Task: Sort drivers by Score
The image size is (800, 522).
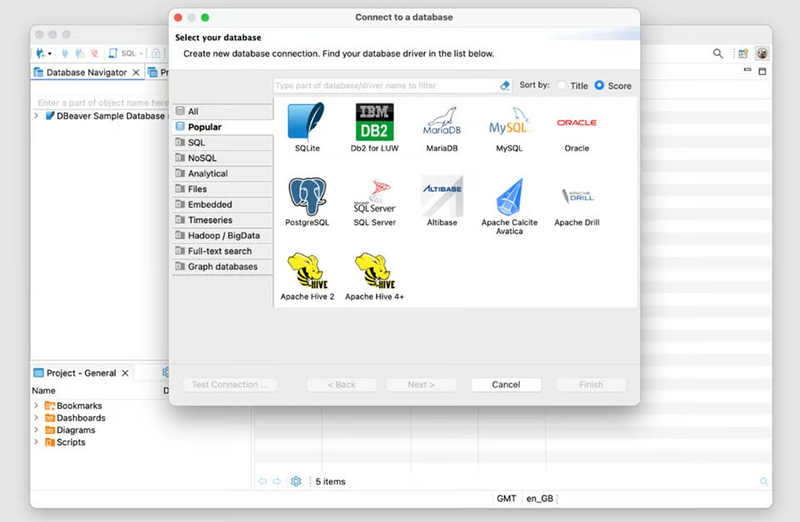Action: (x=599, y=85)
